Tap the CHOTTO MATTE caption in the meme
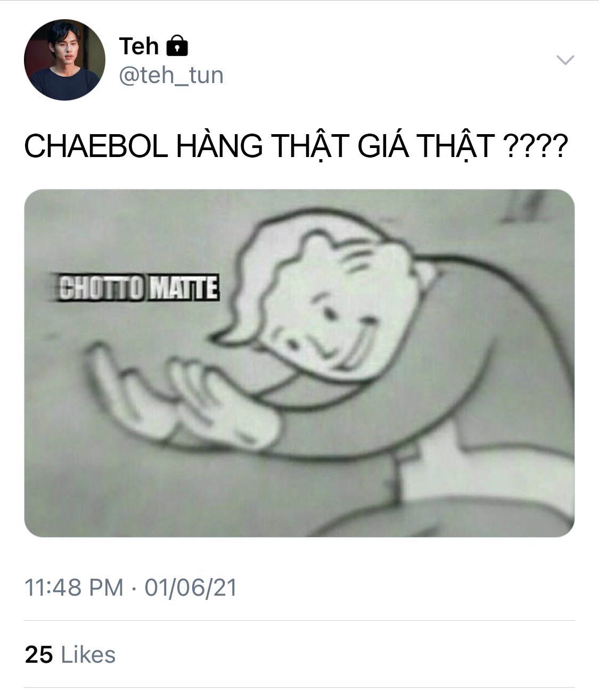This screenshot has width=599, height=700. (138, 287)
